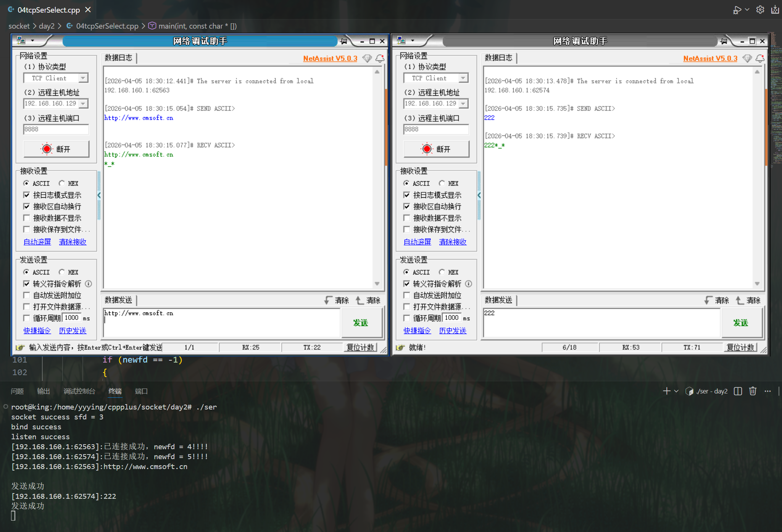Kill terminal using the trash icon
This screenshot has height=532, width=782.
753,391
